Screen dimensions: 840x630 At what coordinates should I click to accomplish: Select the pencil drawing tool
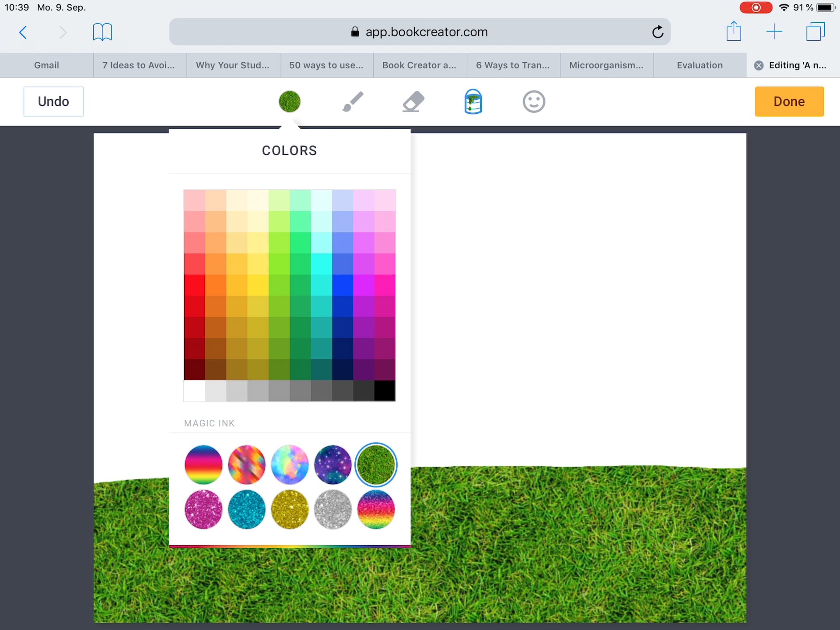pos(351,102)
